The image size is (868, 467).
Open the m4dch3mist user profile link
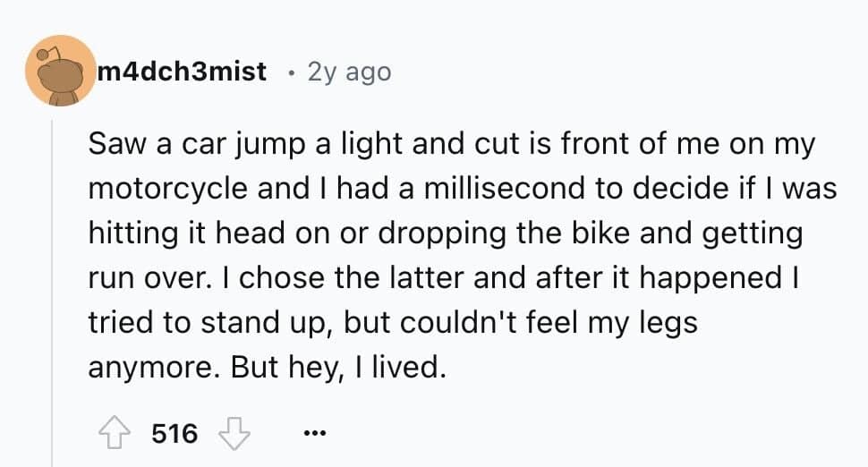(x=182, y=72)
